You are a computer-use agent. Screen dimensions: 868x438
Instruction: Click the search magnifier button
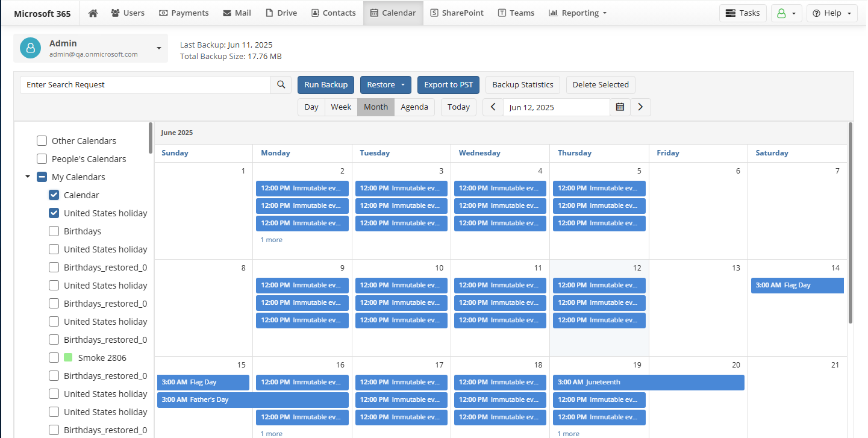pyautogui.click(x=281, y=85)
